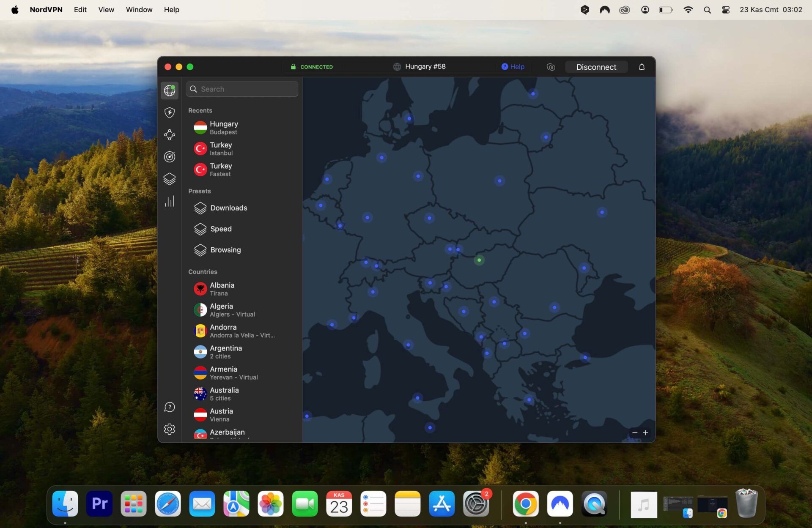The image size is (812, 528).
Task: Open the Meshnet icon panel
Action: [x=169, y=134]
